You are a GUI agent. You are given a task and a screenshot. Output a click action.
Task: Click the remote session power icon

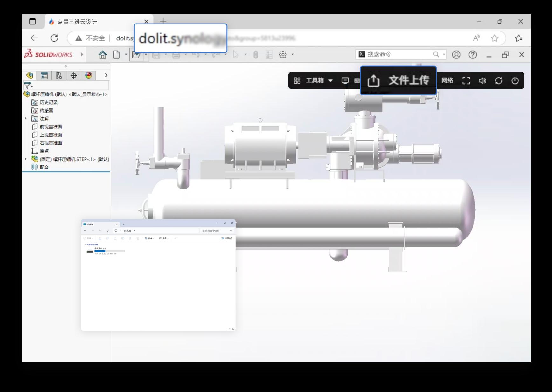click(515, 81)
